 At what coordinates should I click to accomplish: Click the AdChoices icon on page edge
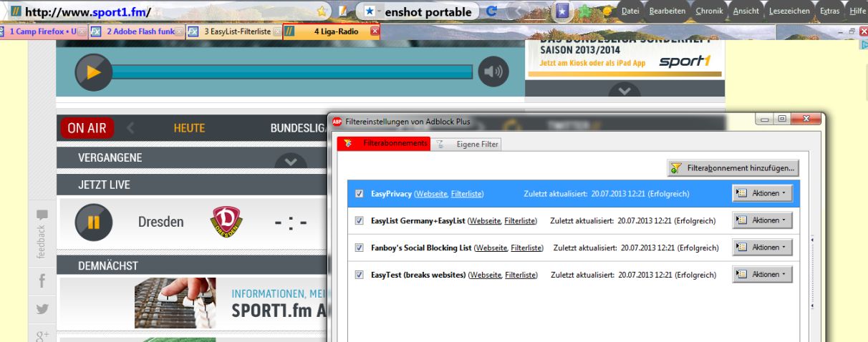point(863,44)
